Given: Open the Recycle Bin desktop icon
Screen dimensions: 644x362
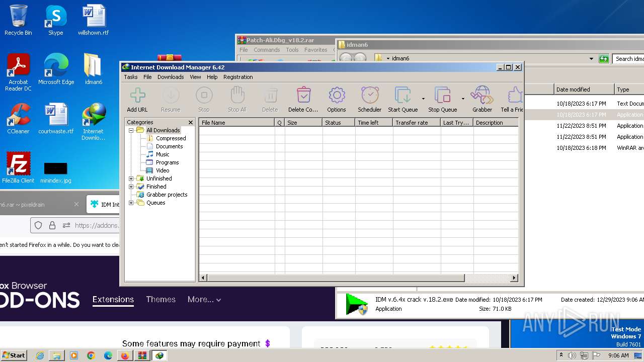Looking at the screenshot, I should pyautogui.click(x=18, y=20).
